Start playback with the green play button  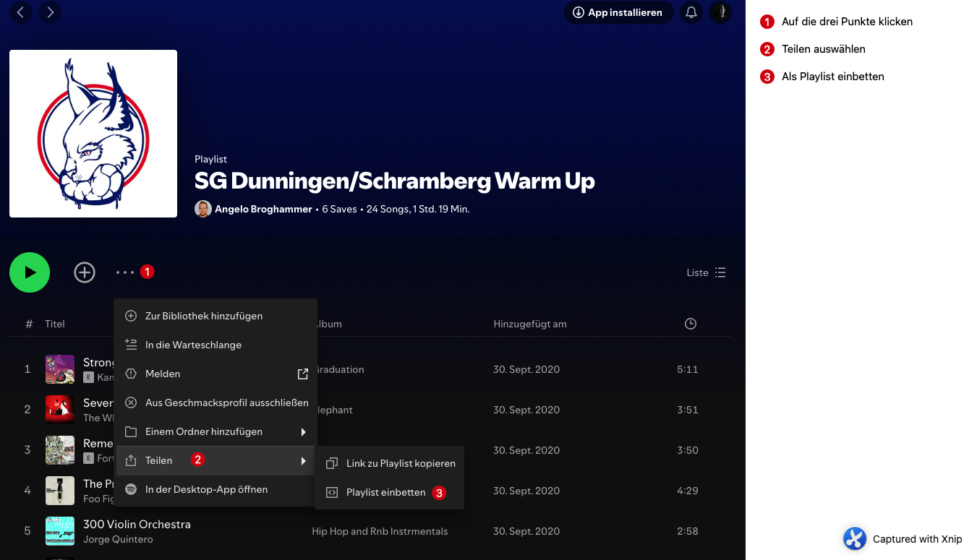pos(29,272)
